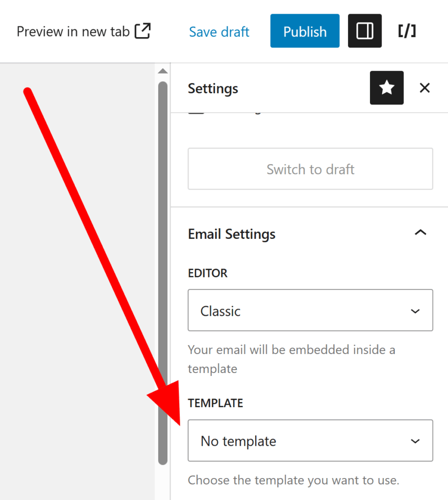This screenshot has width=448, height=500.
Task: Click the chevron on the Editor dropdown
Action: [x=415, y=311]
